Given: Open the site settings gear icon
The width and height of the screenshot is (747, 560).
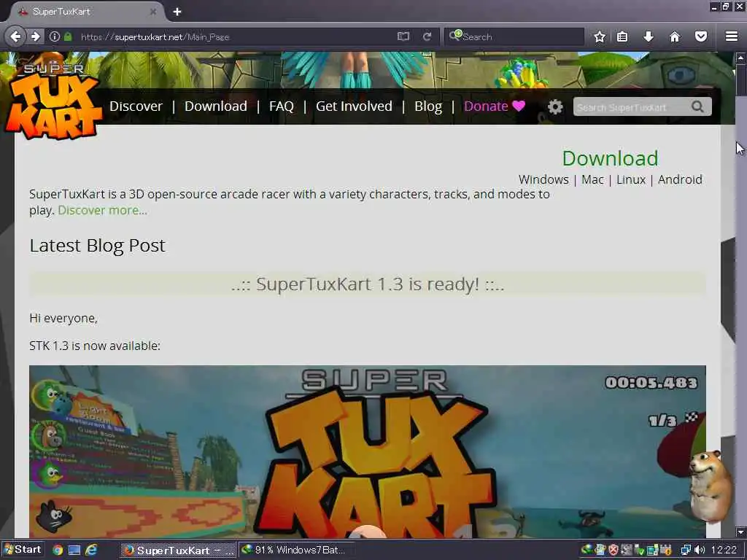Looking at the screenshot, I should (555, 106).
